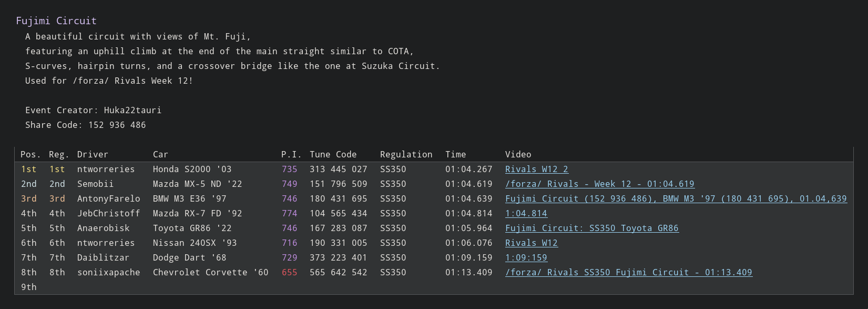Click 'Event Creator: Huka22tauri' text

click(x=94, y=110)
